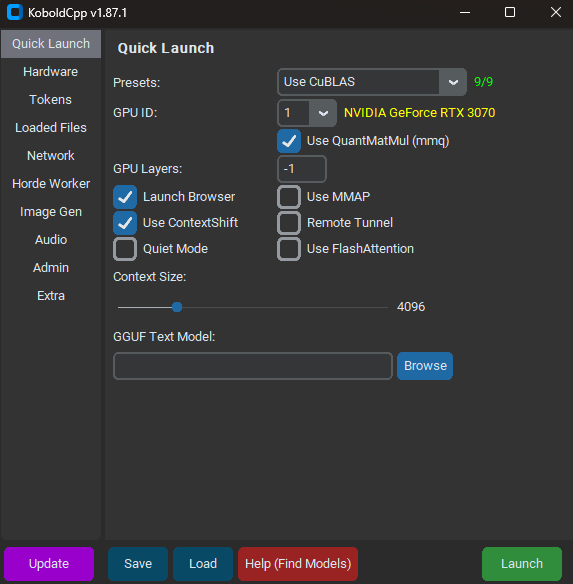Screen dimensions: 573x584
Task: Switch to the Hardware tab
Action: tap(51, 72)
